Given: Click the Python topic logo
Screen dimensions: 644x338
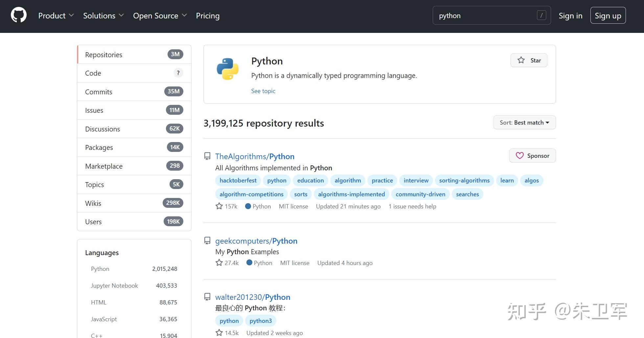Looking at the screenshot, I should point(228,69).
